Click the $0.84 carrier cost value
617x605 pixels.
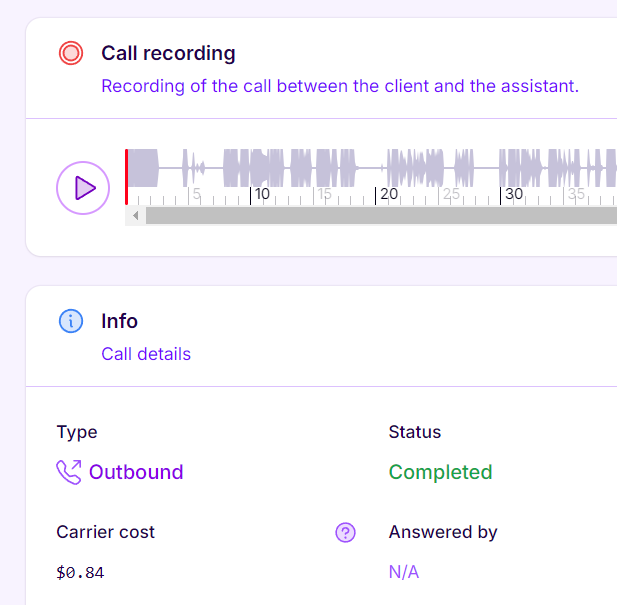point(80,572)
